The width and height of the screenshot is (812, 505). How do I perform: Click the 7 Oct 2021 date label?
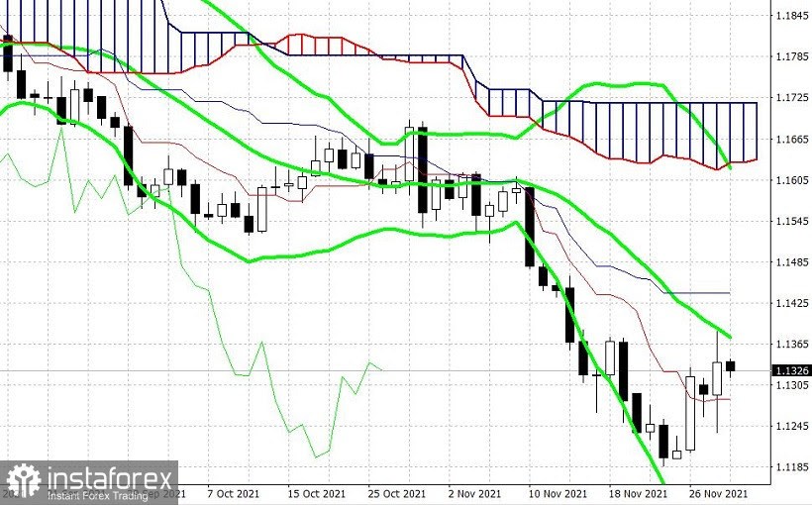point(233,493)
